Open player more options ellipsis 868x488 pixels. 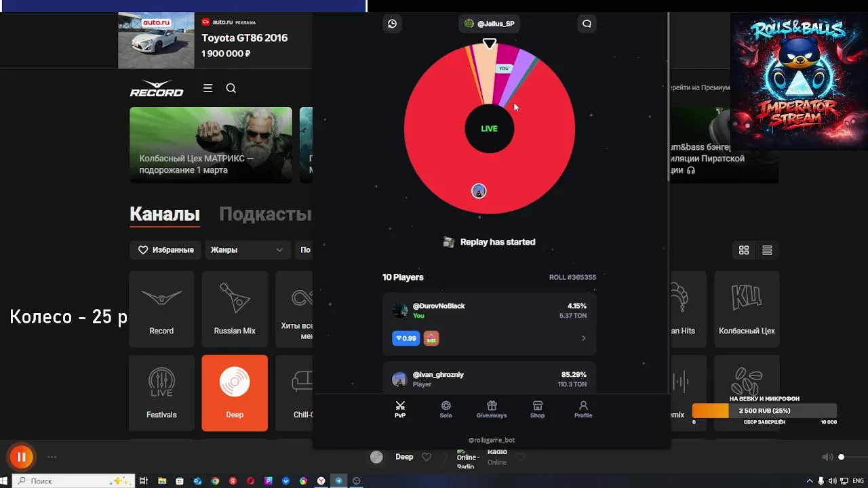[x=52, y=457]
